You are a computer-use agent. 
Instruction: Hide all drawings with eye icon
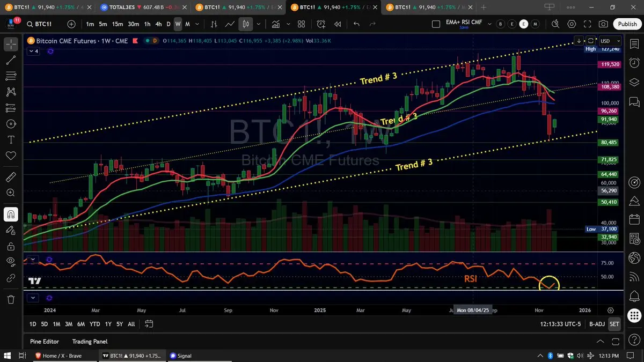click(x=11, y=262)
